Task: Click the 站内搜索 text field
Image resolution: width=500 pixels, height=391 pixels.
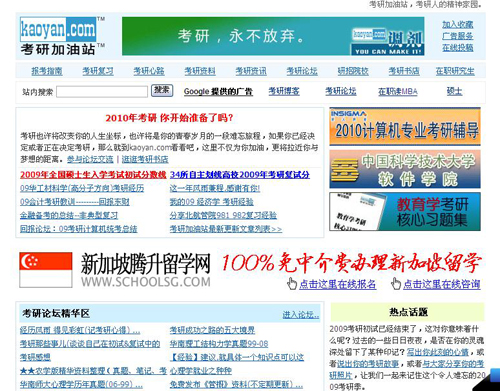Action: (x=102, y=92)
